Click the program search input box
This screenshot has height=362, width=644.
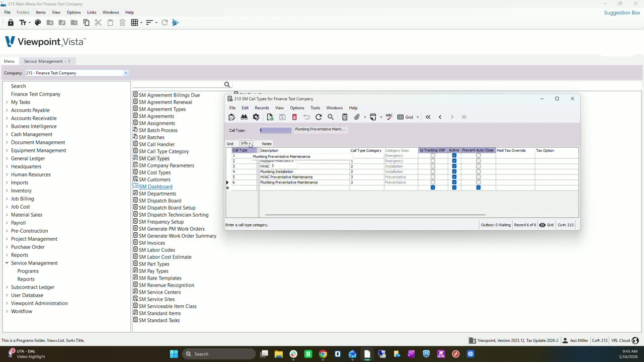[x=178, y=84]
